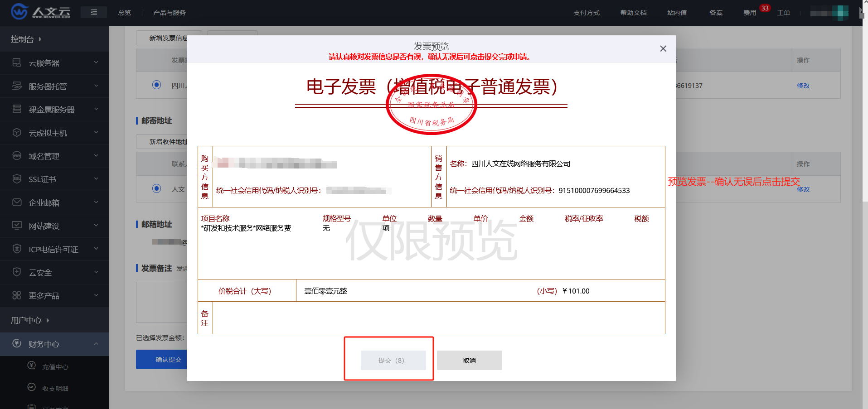
Task: Open the 支付方式 top menu
Action: tap(587, 13)
